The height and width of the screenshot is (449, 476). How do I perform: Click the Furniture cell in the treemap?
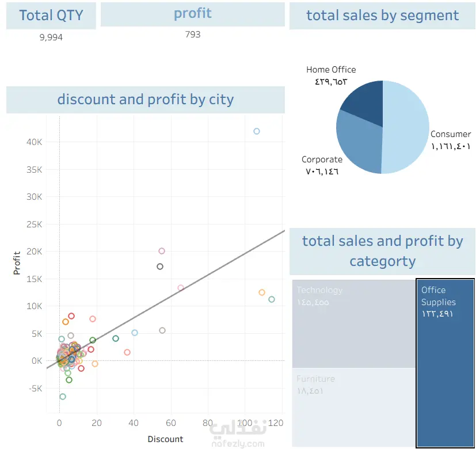coord(353,407)
